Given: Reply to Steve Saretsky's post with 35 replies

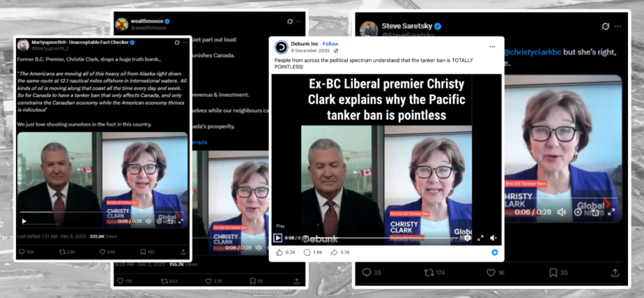Looking at the screenshot, I should tap(372, 273).
